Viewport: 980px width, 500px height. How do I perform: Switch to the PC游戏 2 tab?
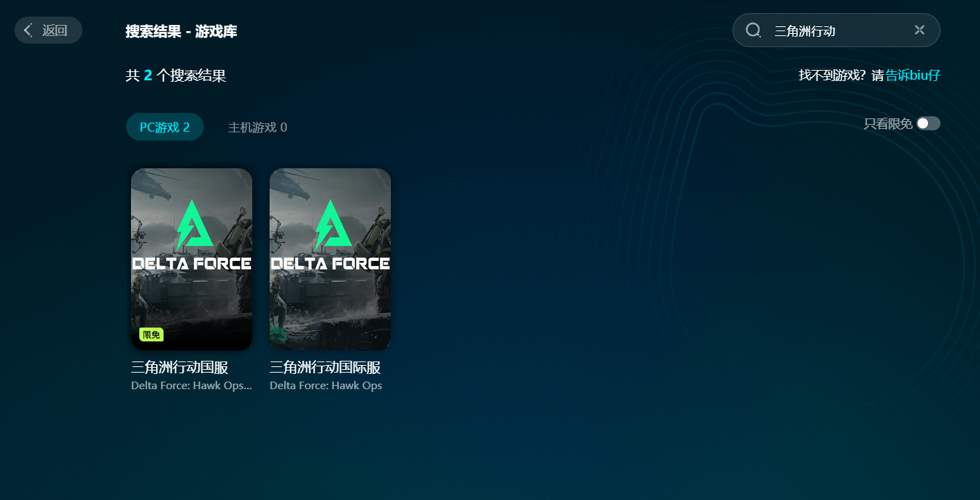[165, 127]
